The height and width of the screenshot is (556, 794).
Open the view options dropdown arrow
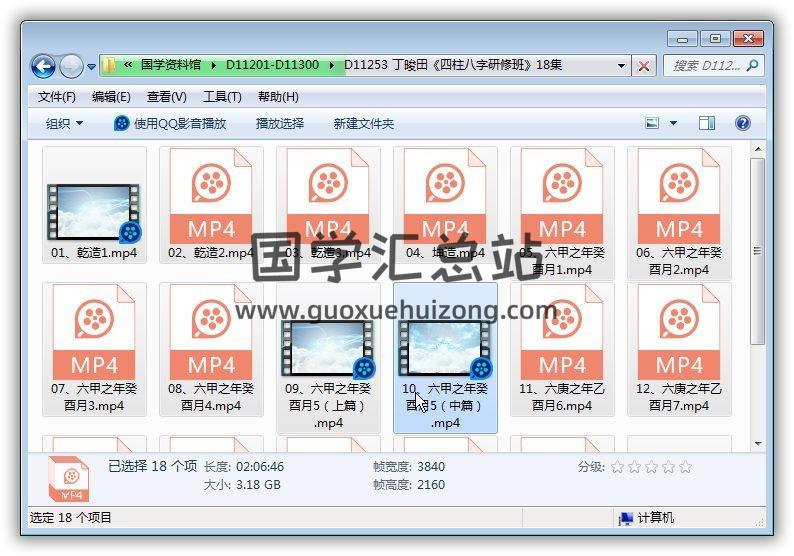pos(673,123)
